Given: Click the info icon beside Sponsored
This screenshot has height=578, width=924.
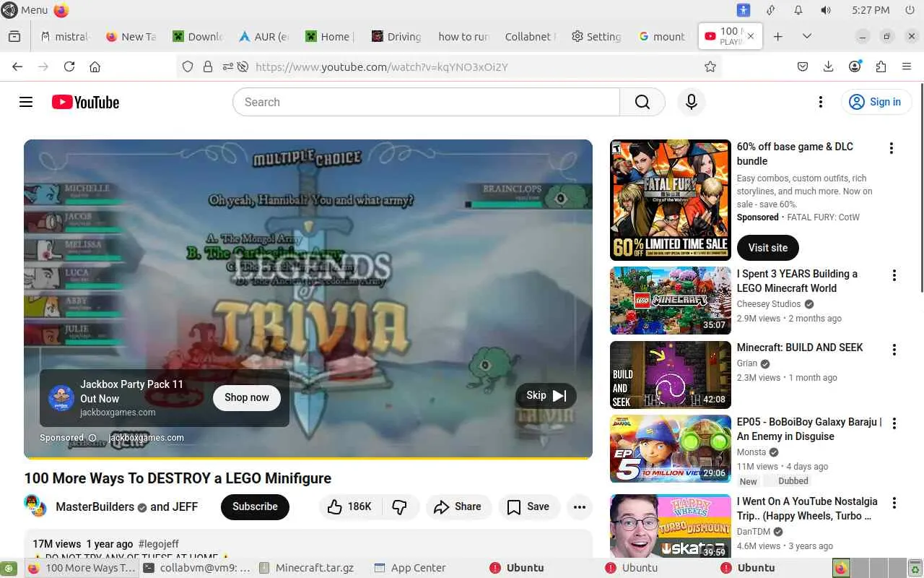Looking at the screenshot, I should [x=92, y=438].
